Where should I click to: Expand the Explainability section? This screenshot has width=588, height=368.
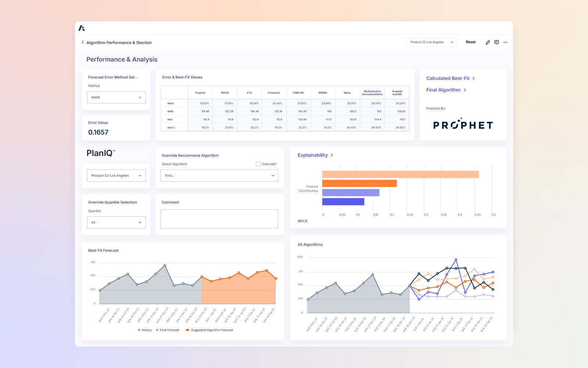pos(315,155)
